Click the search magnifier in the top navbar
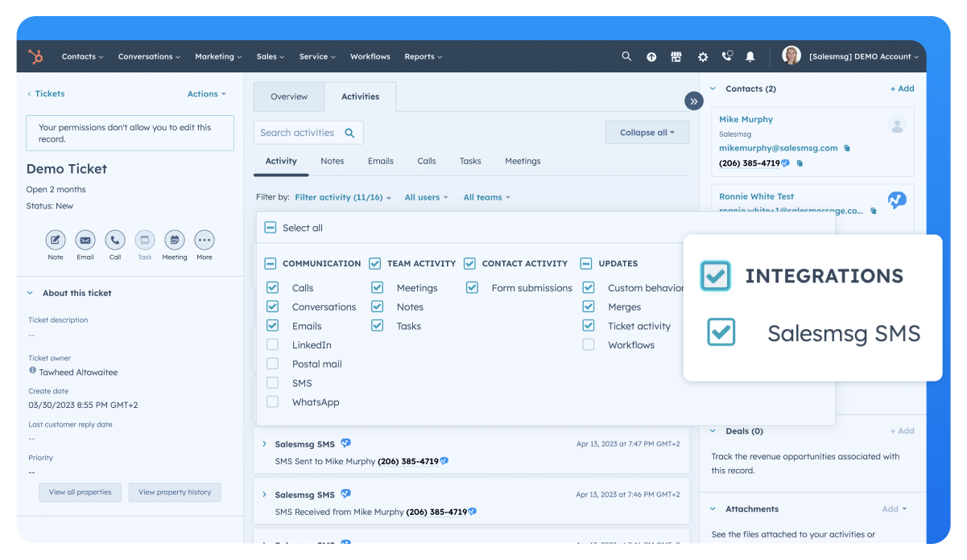Viewport: 967px width, 560px height. pyautogui.click(x=626, y=56)
